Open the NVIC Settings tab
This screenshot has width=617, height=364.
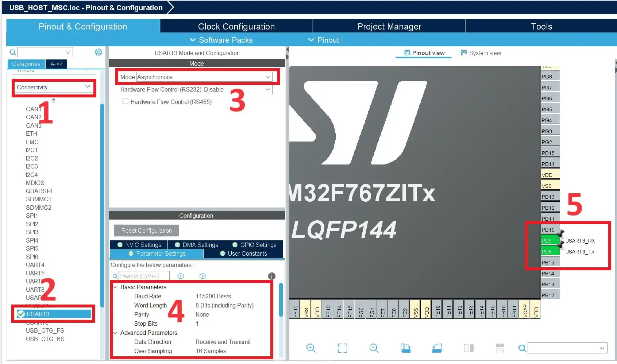click(139, 245)
